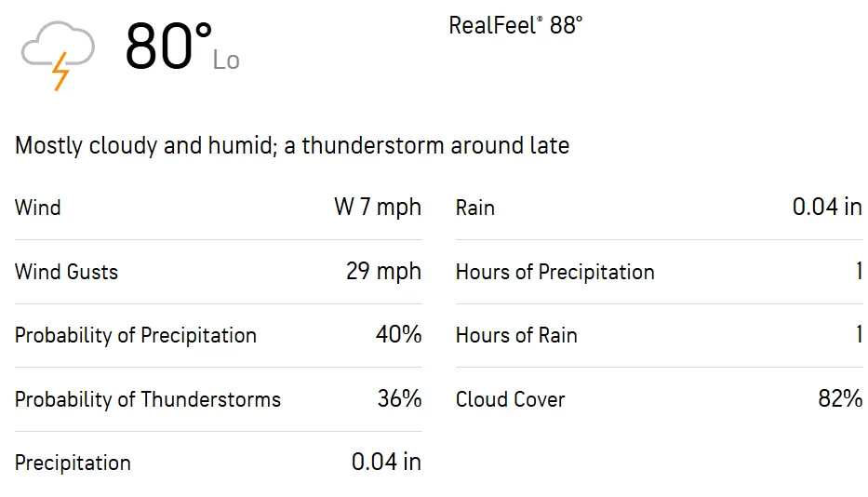Image resolution: width=868 pixels, height=497 pixels.
Task: Click the 82% cloud cover value
Action: [840, 399]
